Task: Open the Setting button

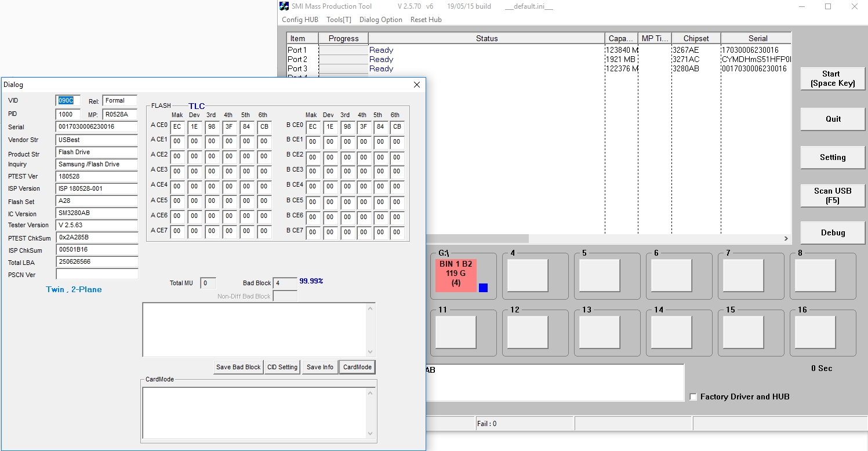Action: (x=833, y=157)
